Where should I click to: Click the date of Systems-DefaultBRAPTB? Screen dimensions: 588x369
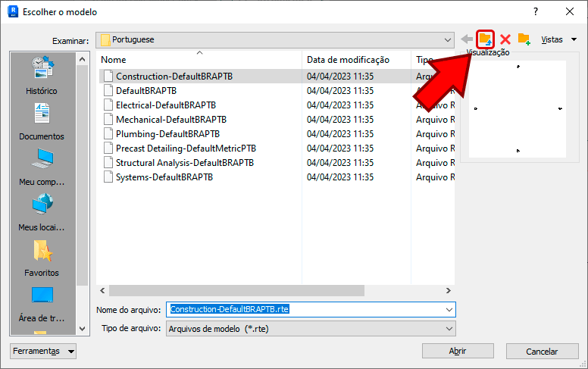[x=340, y=177]
